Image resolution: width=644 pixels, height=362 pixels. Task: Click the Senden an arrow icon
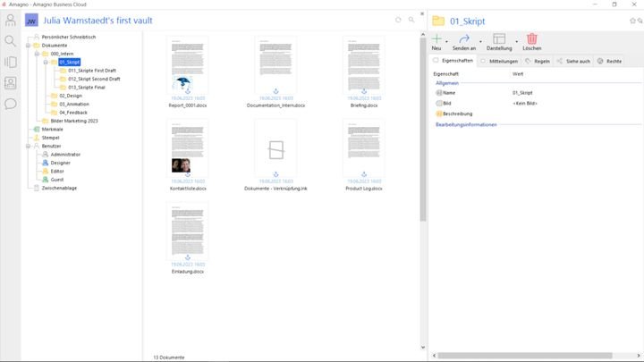coord(464,39)
